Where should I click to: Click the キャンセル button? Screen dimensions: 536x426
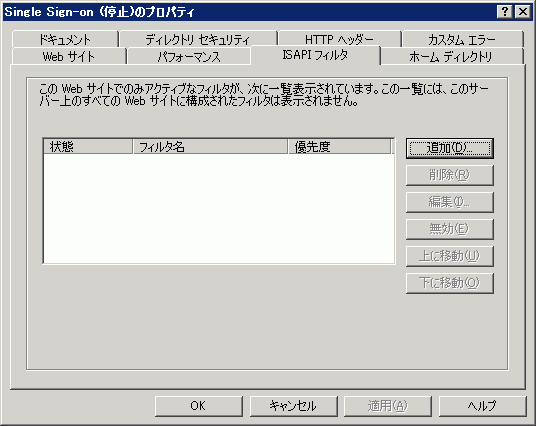point(294,406)
